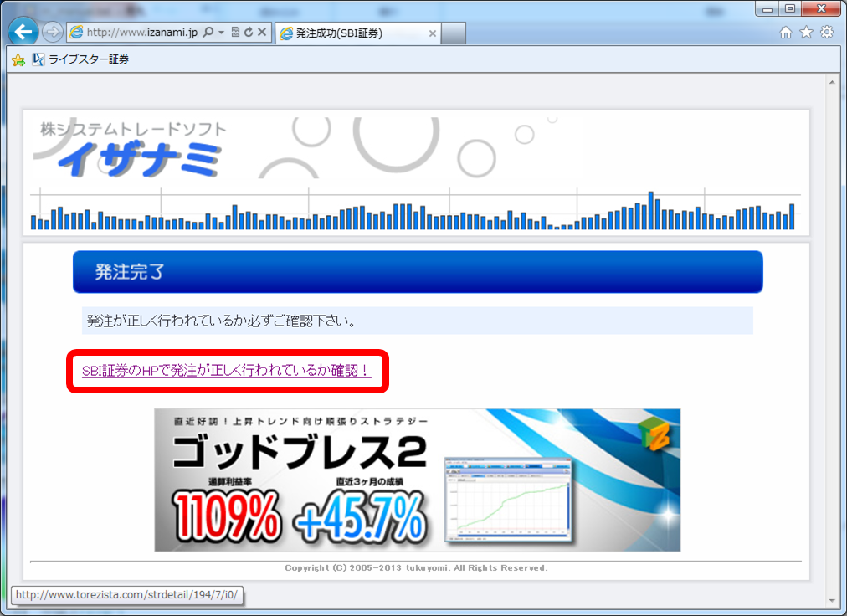Go to the browser Home page icon
847x616 pixels.
(x=786, y=33)
